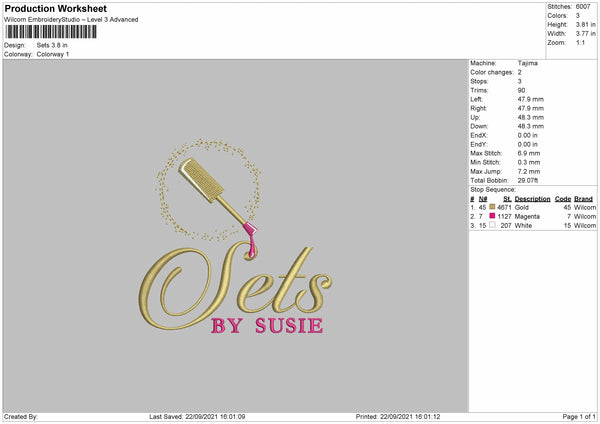Viewport: 600px width, 424px height.
Task: Click the 'St.' column header
Action: click(x=507, y=199)
